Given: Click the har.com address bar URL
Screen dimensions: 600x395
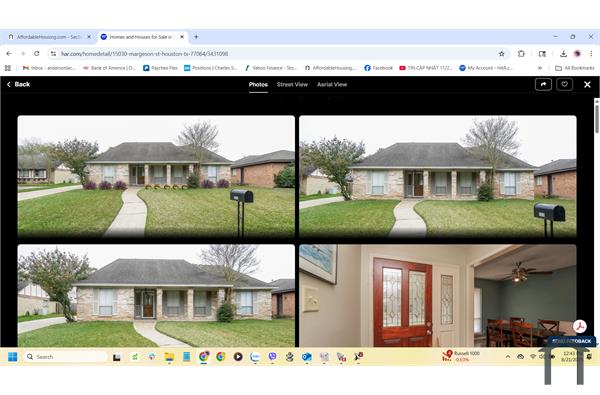Looking at the screenshot, I should [145, 54].
